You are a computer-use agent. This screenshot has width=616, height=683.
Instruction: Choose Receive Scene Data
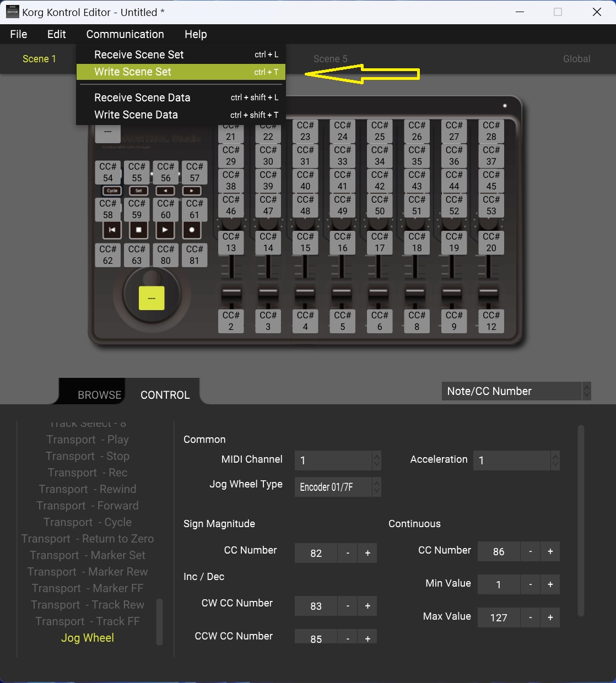(x=181, y=97)
